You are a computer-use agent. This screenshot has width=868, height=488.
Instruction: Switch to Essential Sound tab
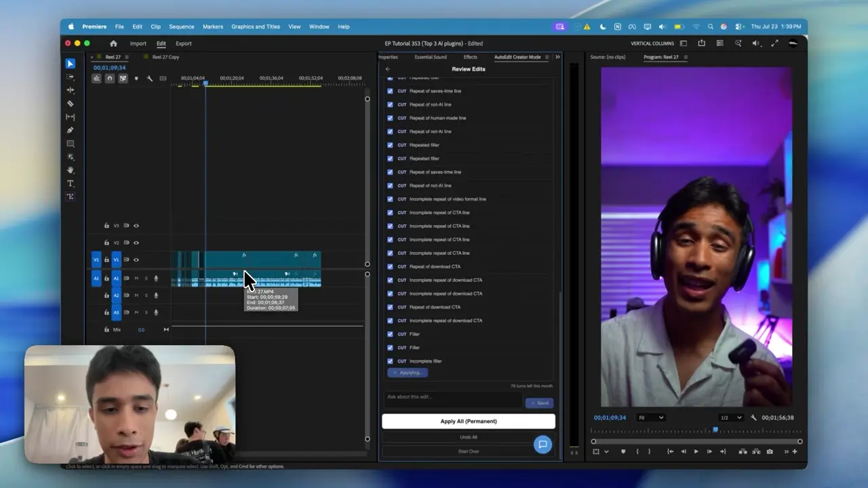coord(431,57)
